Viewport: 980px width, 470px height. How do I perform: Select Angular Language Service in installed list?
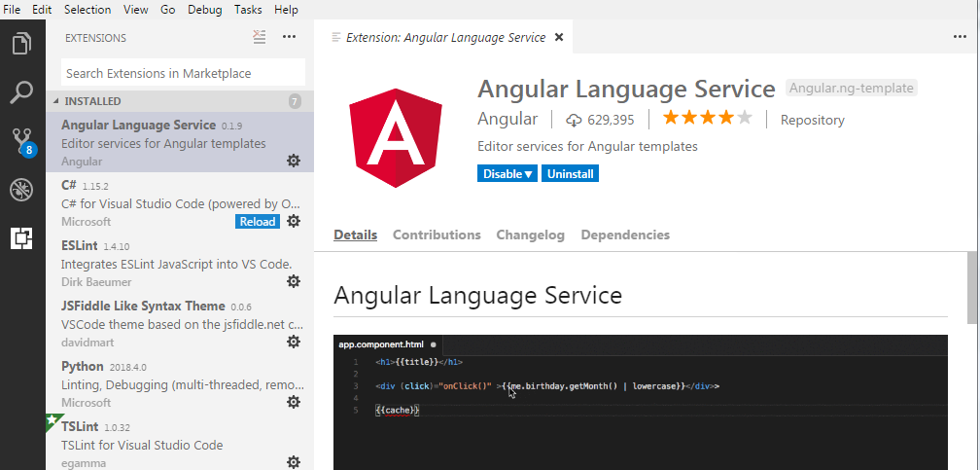pyautogui.click(x=180, y=142)
